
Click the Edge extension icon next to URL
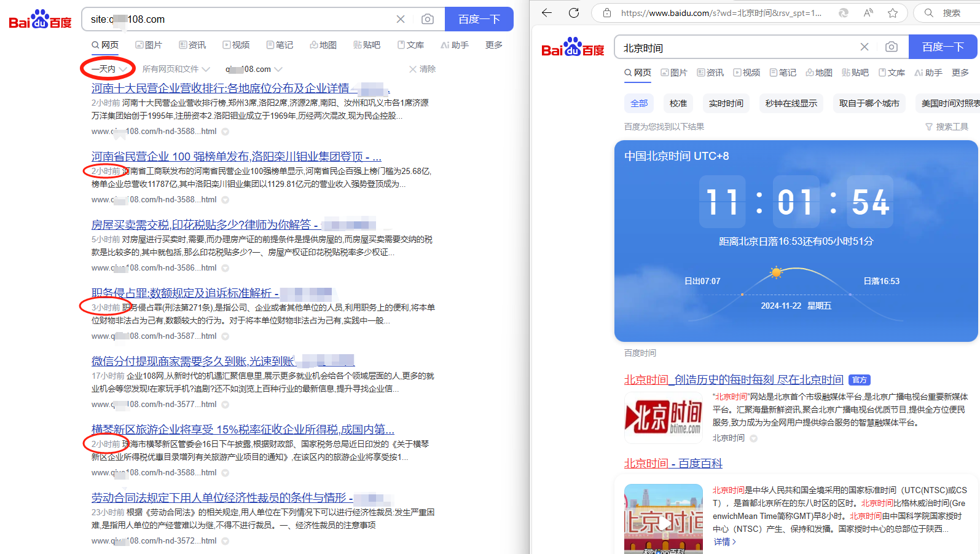coord(844,13)
